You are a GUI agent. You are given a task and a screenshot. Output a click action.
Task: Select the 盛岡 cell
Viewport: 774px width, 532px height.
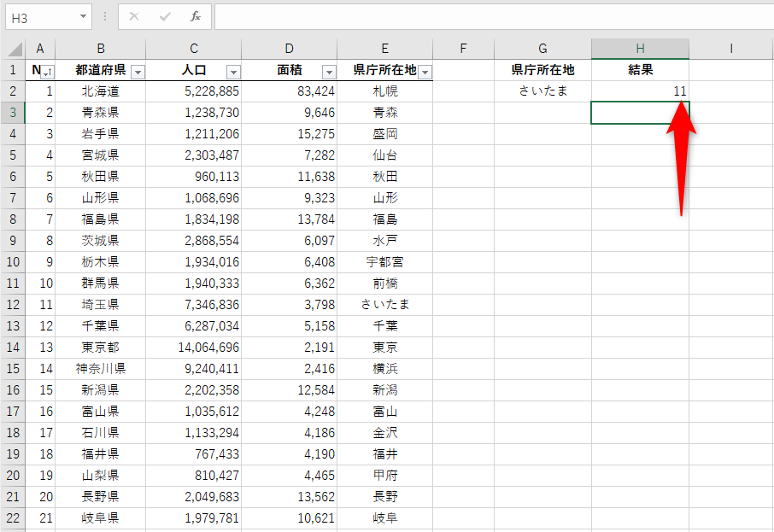point(385,134)
